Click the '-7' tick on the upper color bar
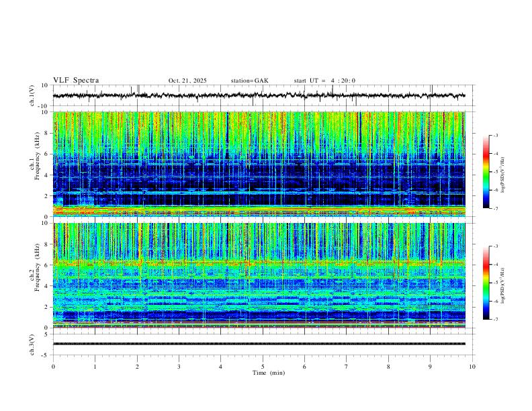The height and width of the screenshot is (411, 532). 496,209
